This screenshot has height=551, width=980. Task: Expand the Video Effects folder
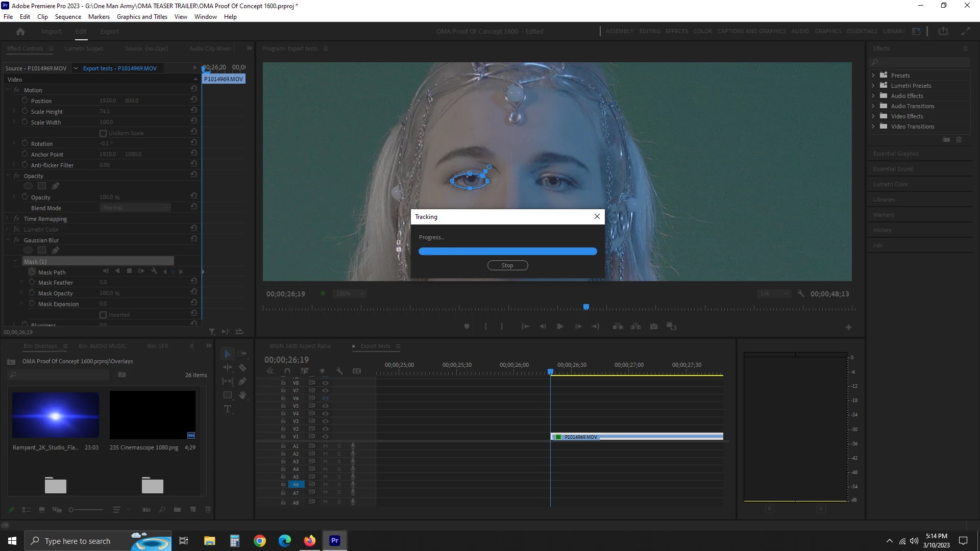pos(873,116)
